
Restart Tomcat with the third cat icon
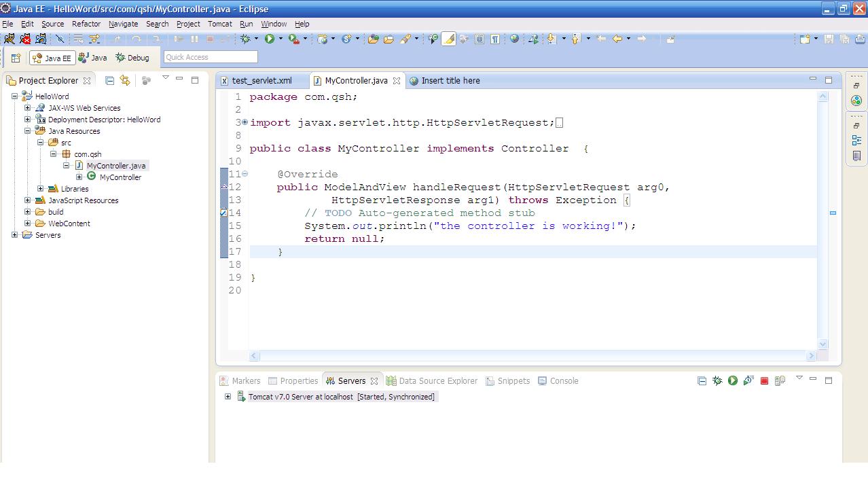coord(41,39)
